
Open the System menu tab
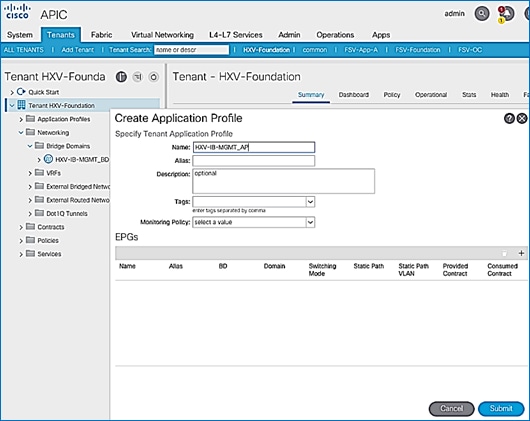pyautogui.click(x=20, y=35)
